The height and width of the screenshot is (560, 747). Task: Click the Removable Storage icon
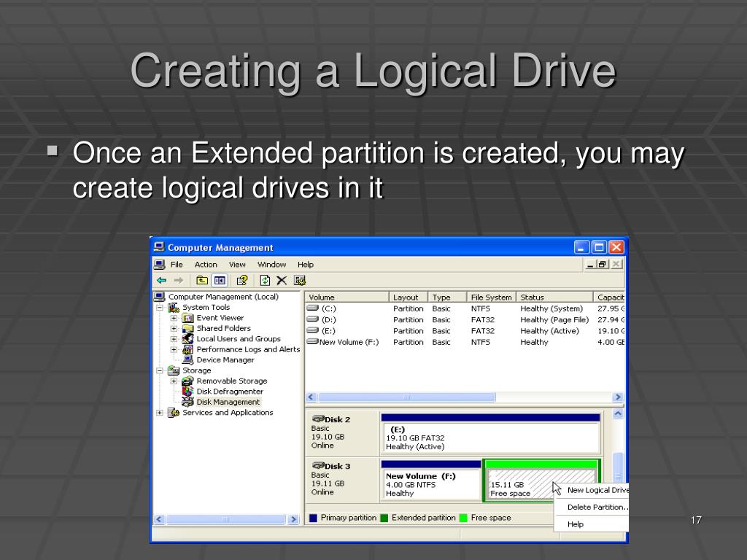point(187,381)
